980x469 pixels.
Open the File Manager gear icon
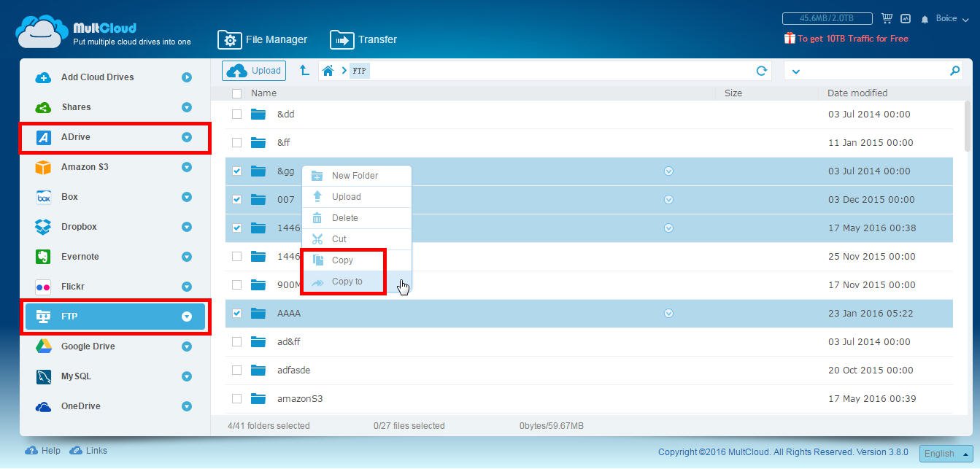pyautogui.click(x=230, y=39)
